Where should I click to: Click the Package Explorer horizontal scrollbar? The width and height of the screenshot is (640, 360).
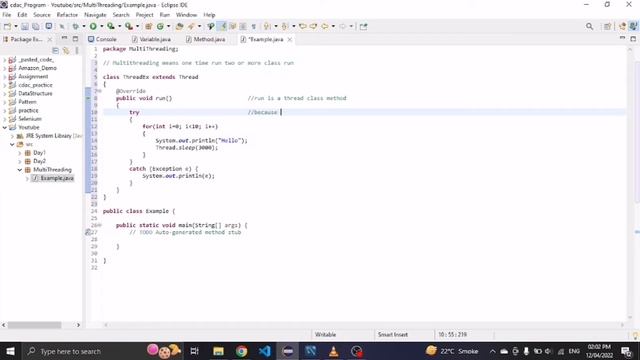tap(35, 325)
